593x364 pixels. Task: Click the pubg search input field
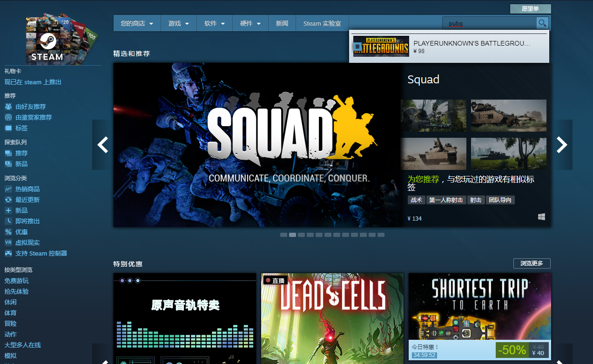click(x=489, y=23)
